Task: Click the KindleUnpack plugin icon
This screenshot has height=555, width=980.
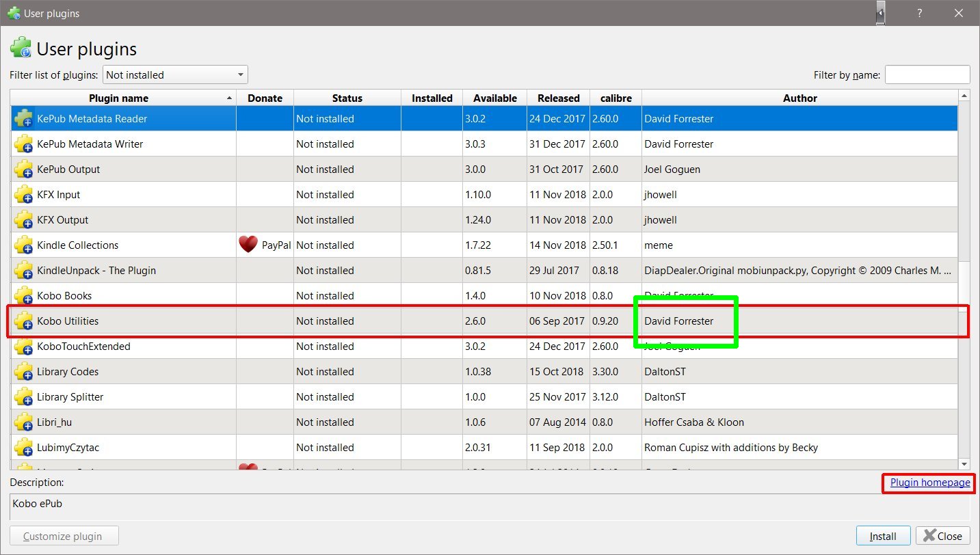Action: pyautogui.click(x=23, y=270)
